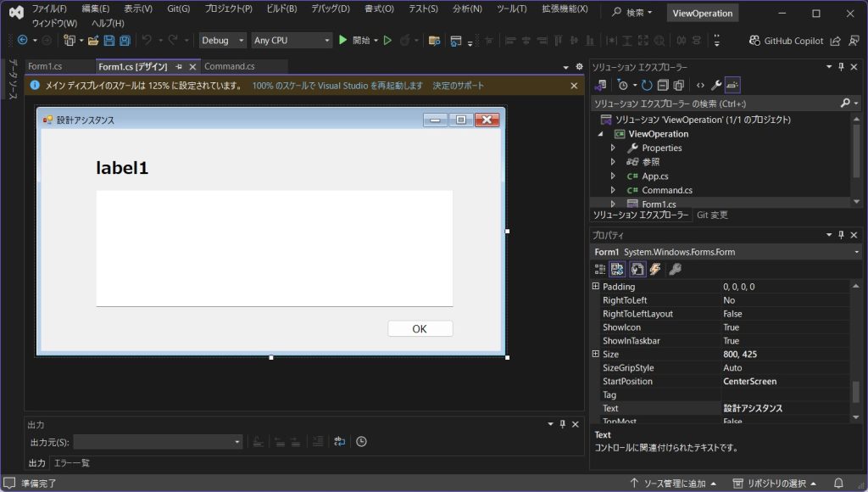Open the ビルド(B) menu
Viewport: 868px width, 492px height.
click(281, 8)
